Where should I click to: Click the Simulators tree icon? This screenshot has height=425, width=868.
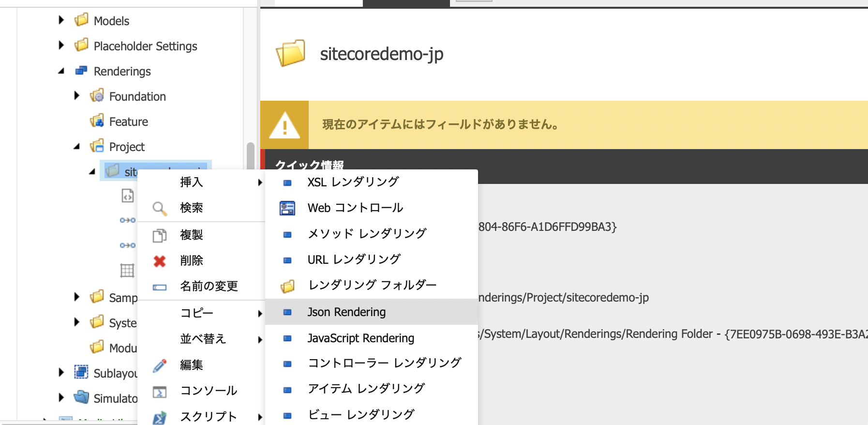(81, 397)
